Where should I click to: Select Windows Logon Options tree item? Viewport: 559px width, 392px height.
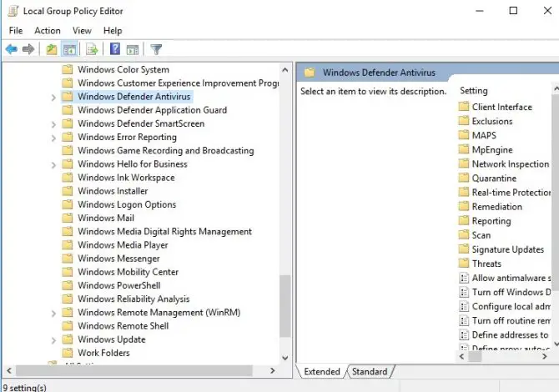tap(127, 204)
